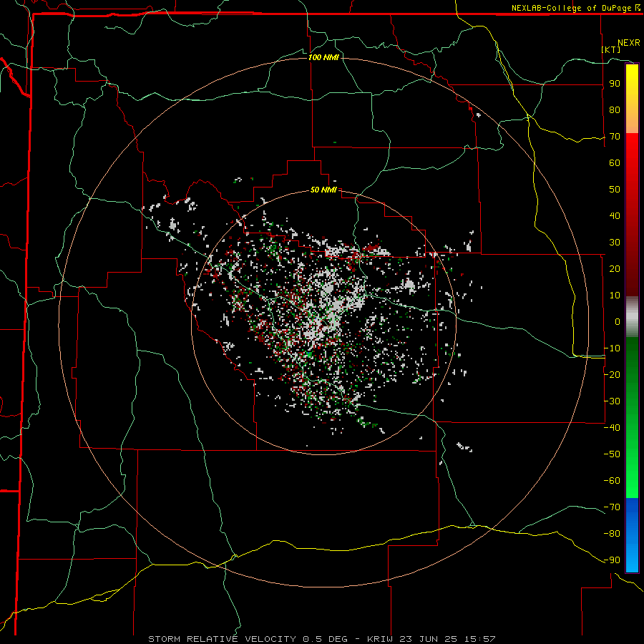The image size is (644, 644).
Task: Click the 70 value on the velocity scale
Action: pyautogui.click(x=615, y=137)
